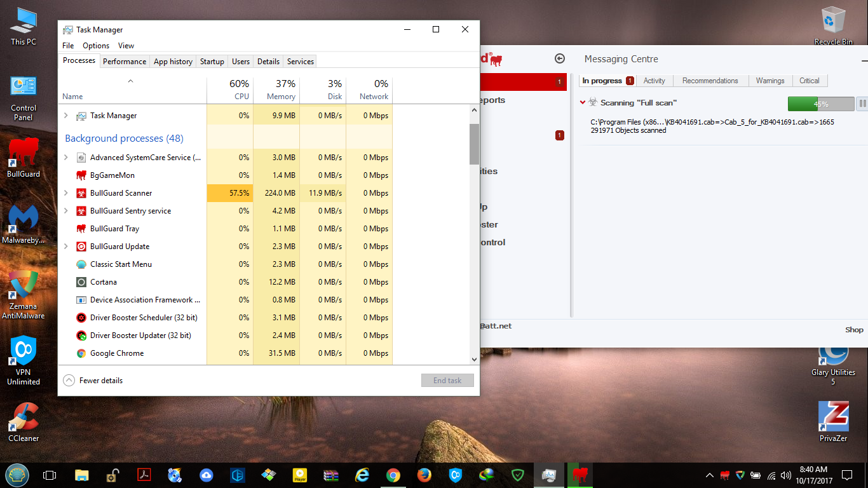The image size is (868, 488).
Task: Go back using BullGuard's back arrow icon
Action: coord(560,58)
